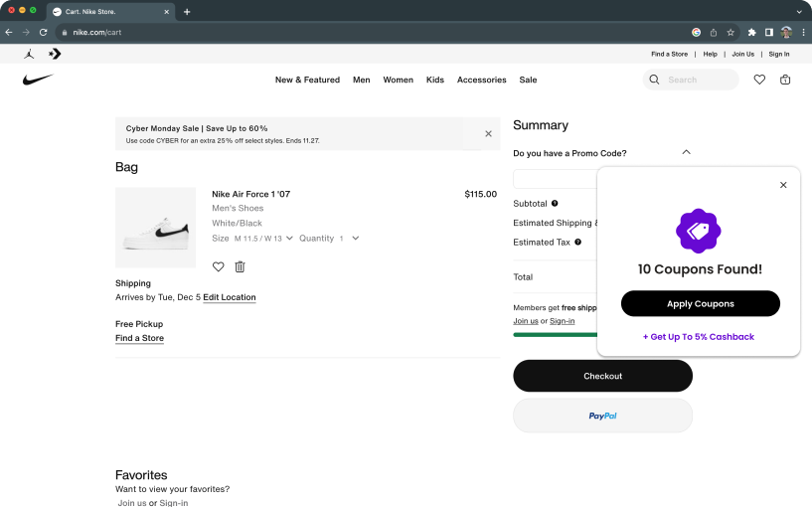Screen dimensions: 812x507
Task: Open tab search dropdown arrow
Action: 799,11
